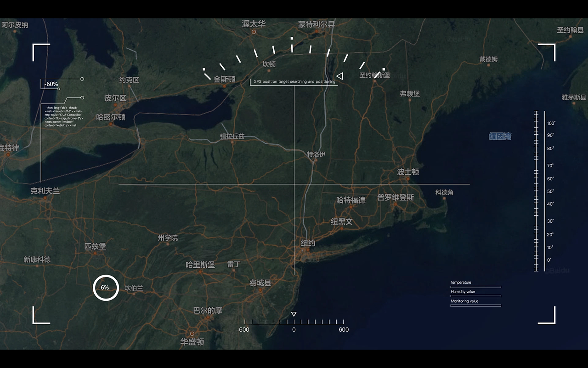Viewport: 588px width, 368px height.
Task: Click the 坎伯兰 label on map
Action: tap(134, 288)
